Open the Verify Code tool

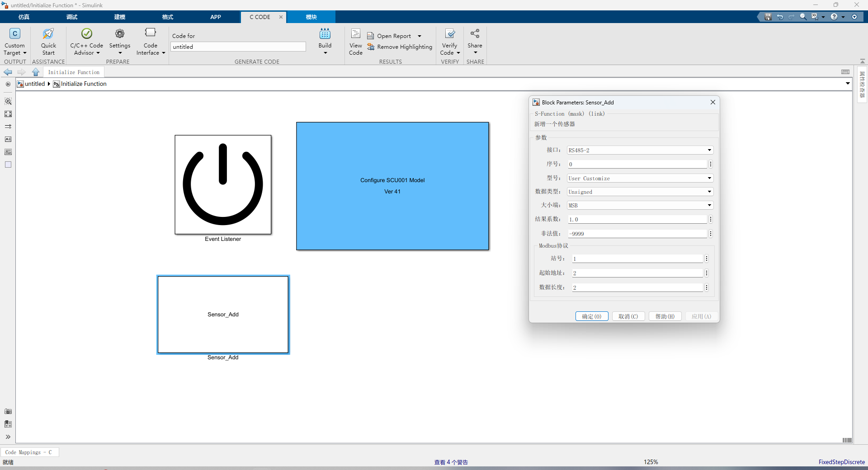450,42
